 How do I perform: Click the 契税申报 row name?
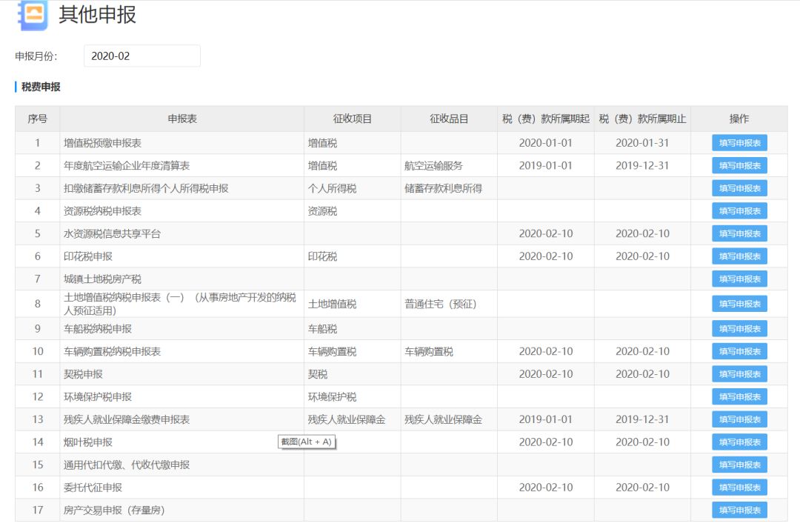pyautogui.click(x=83, y=374)
